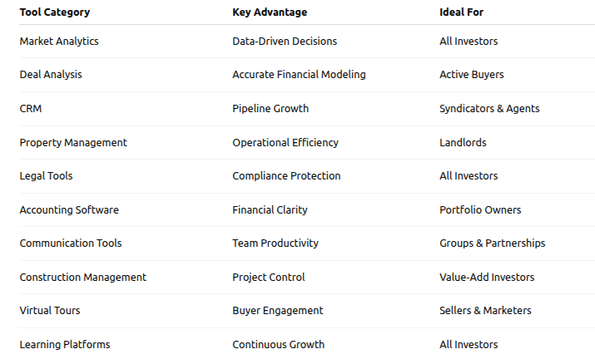Click the Syndicators & Agents cell

489,108
